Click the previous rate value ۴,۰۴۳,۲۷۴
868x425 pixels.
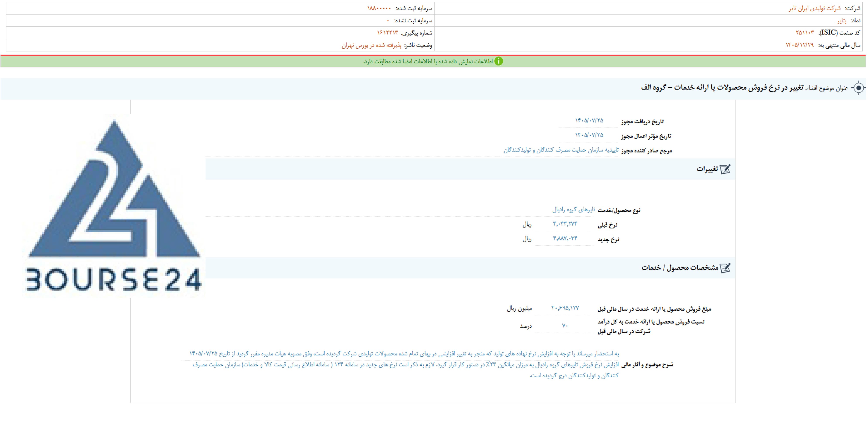[x=565, y=224]
